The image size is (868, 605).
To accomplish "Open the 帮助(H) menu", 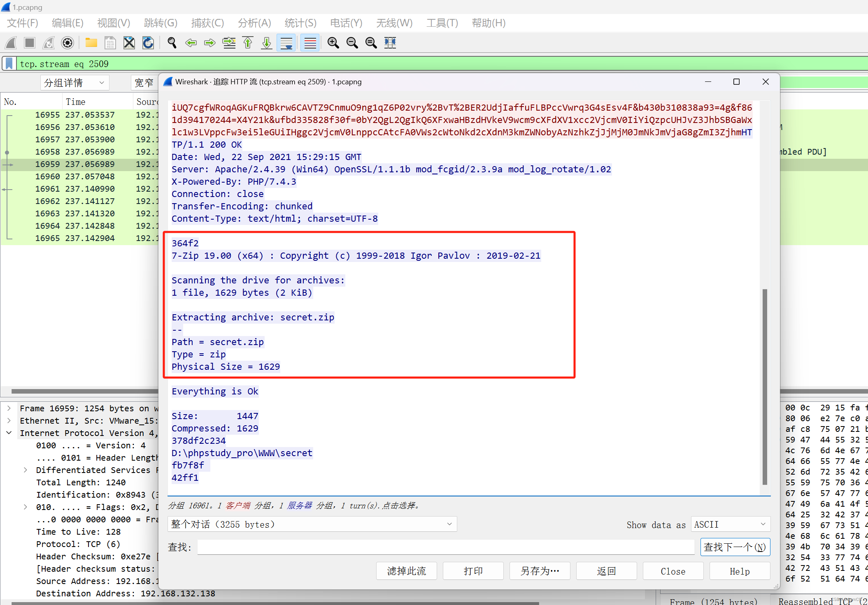I will pyautogui.click(x=489, y=23).
